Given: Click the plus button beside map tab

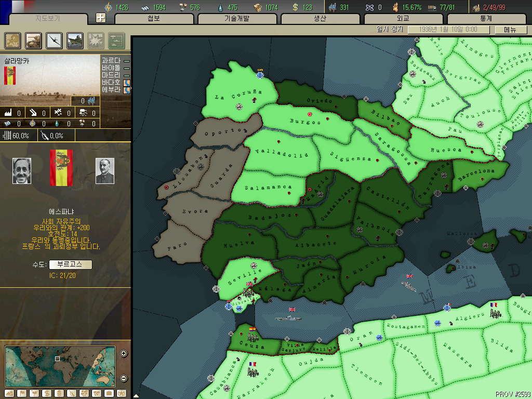Looking at the screenshot, I should coord(101,18).
